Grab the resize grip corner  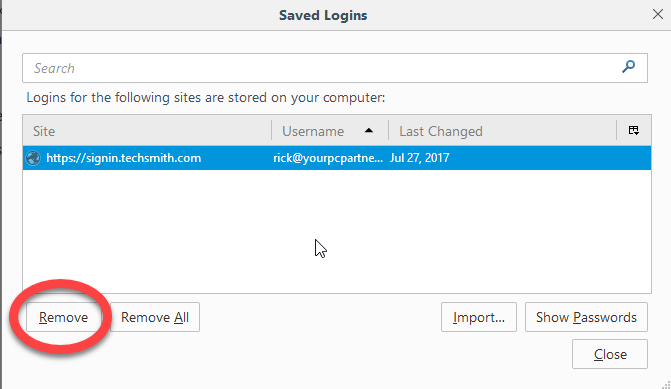tap(666, 384)
